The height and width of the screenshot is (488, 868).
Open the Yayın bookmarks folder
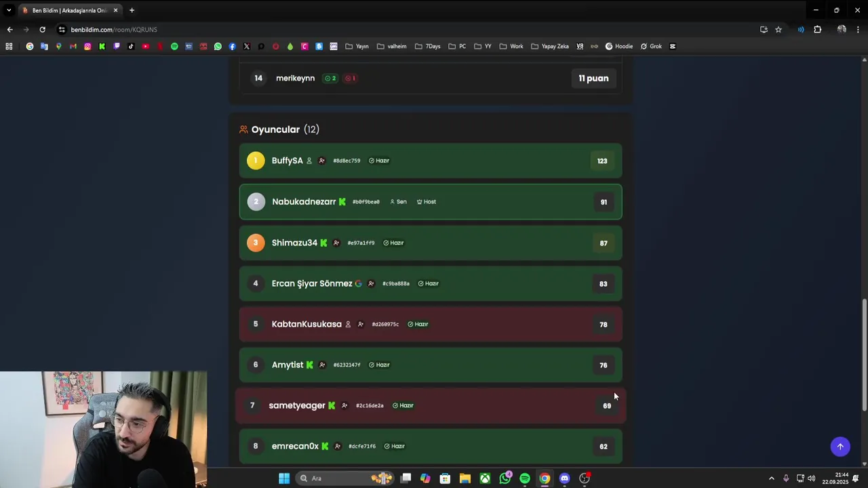357,46
